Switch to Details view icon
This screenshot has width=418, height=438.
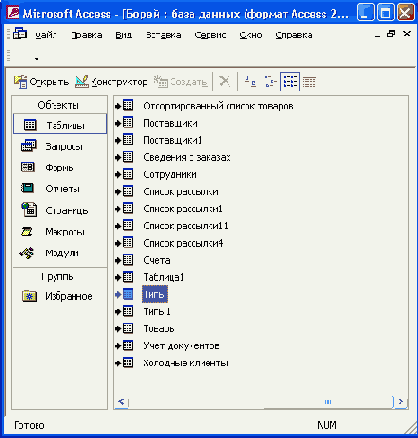[309, 81]
